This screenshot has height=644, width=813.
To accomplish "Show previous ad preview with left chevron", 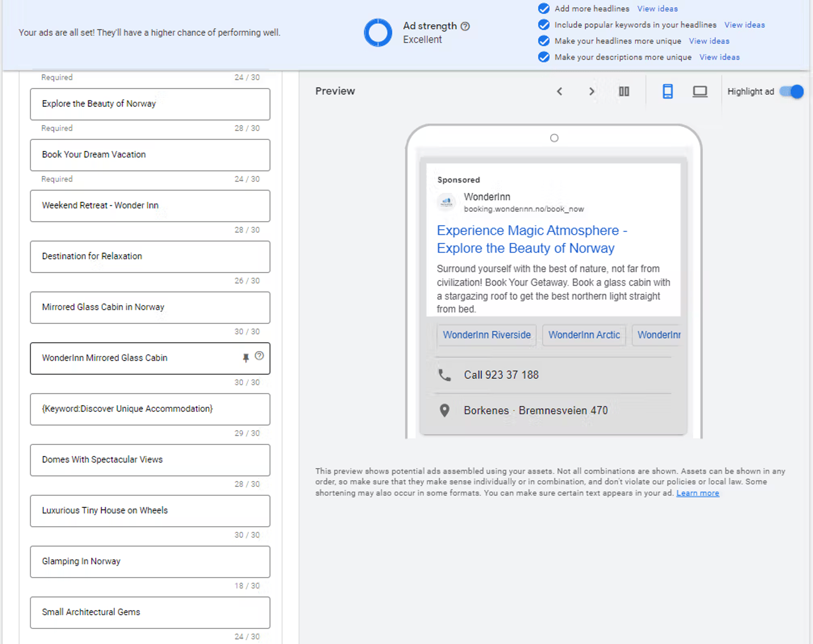I will coord(559,91).
